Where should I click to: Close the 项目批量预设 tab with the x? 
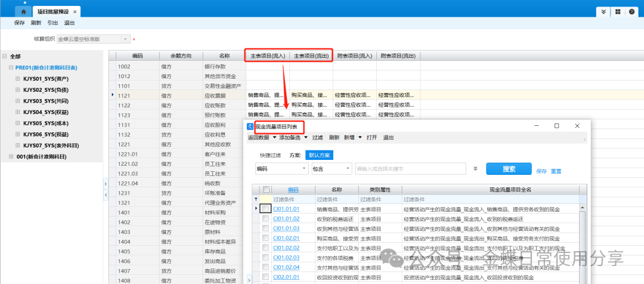[x=76, y=12]
